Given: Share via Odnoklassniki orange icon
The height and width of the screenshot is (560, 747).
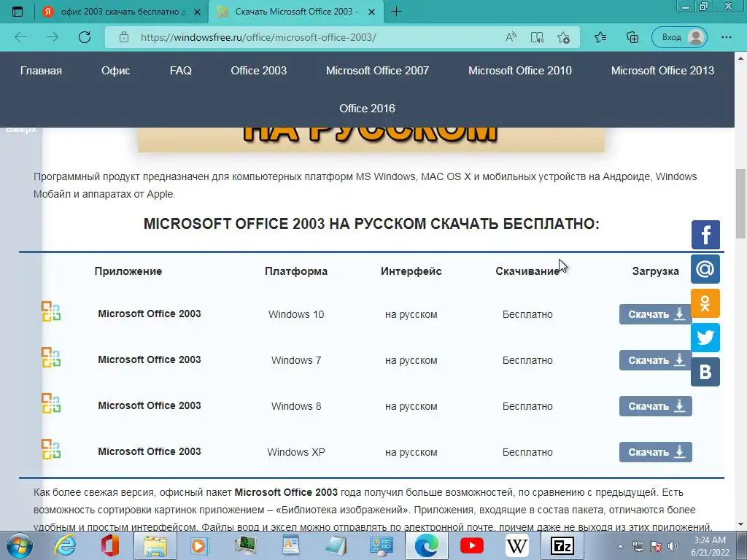Looking at the screenshot, I should [x=705, y=303].
